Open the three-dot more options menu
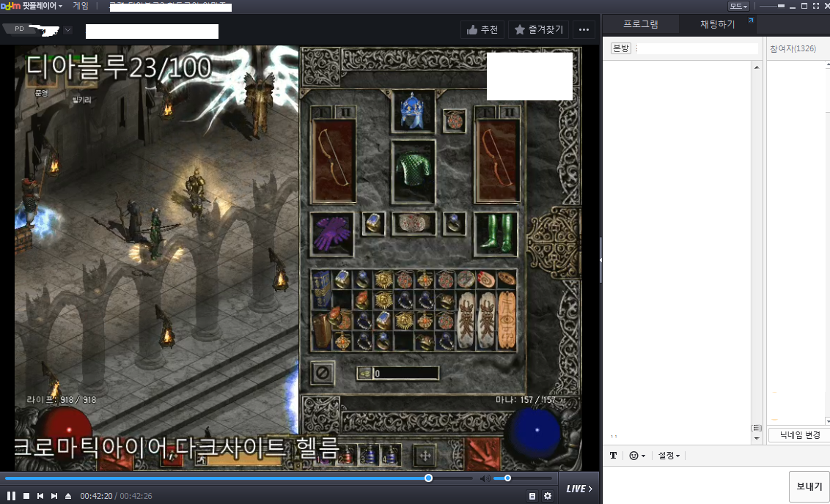The height and width of the screenshot is (504, 830). coord(584,29)
